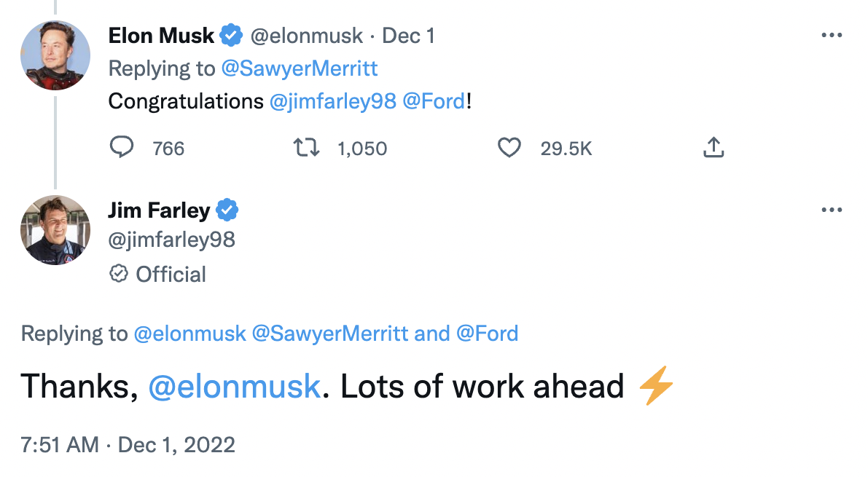Click the Elon Musk display name
This screenshot has width=868, height=477.
point(161,35)
